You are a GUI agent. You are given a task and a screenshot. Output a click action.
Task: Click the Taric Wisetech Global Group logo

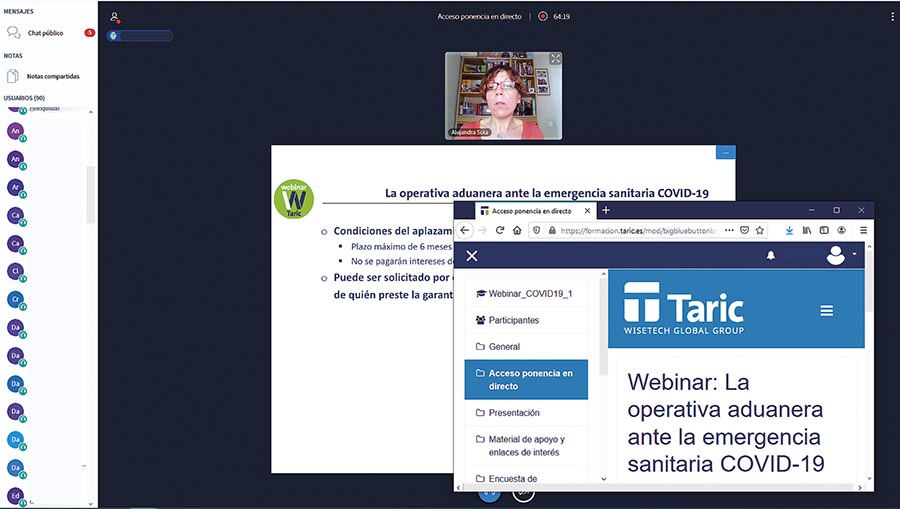point(684,309)
